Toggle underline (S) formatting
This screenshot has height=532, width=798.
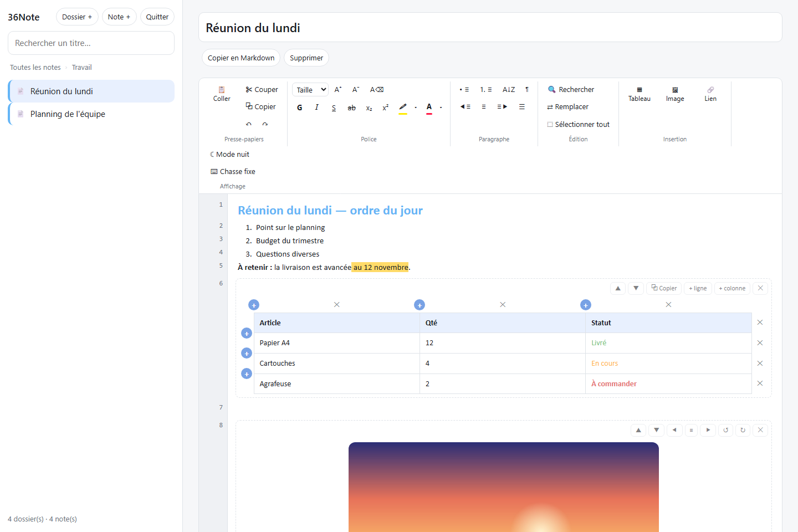[x=334, y=108]
